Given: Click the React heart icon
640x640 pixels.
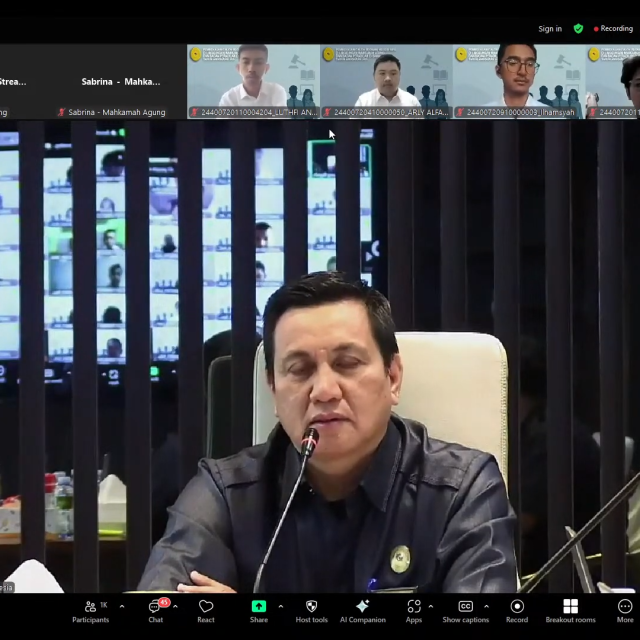Looking at the screenshot, I should (x=206, y=610).
